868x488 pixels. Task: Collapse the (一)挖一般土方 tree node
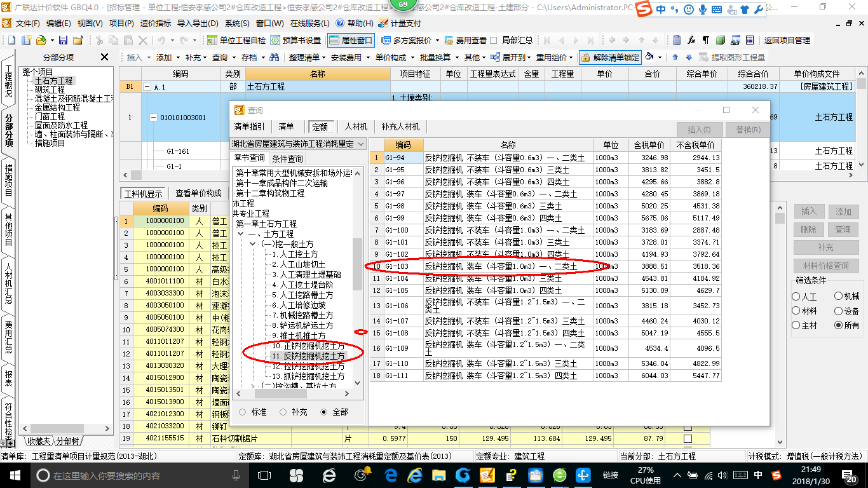252,244
